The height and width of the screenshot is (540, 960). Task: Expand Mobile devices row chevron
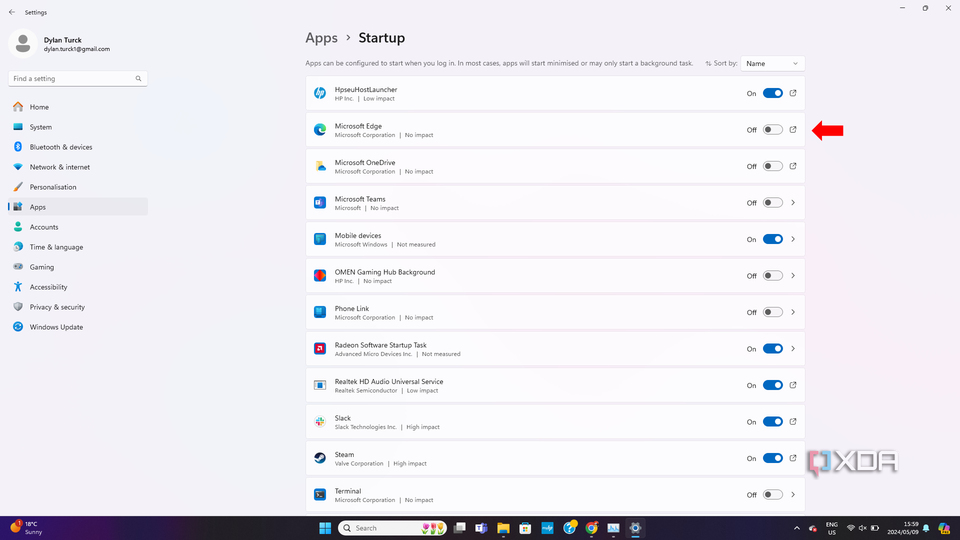point(793,239)
